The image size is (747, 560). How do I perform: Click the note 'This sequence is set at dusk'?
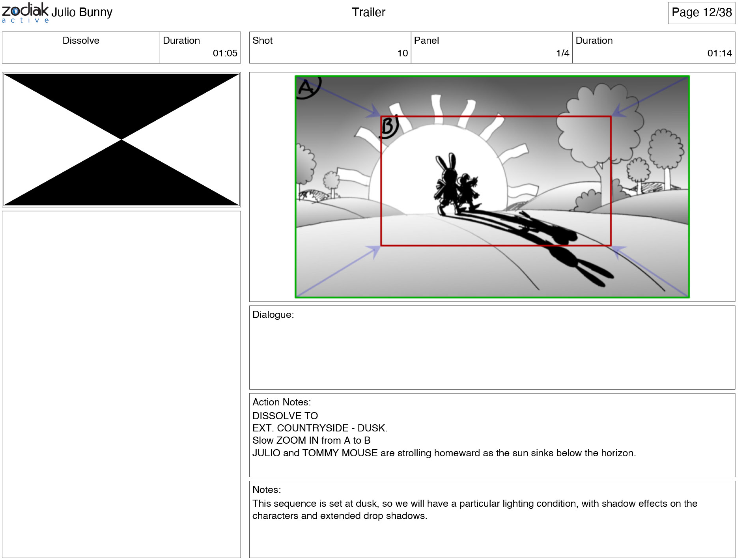coord(475,504)
